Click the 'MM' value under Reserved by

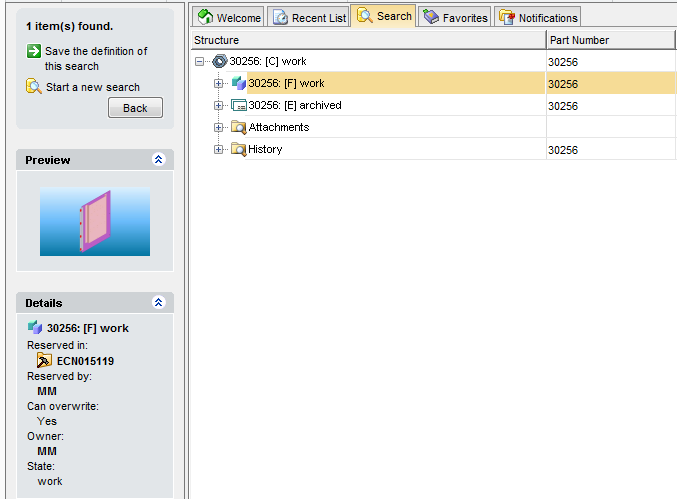(x=47, y=391)
